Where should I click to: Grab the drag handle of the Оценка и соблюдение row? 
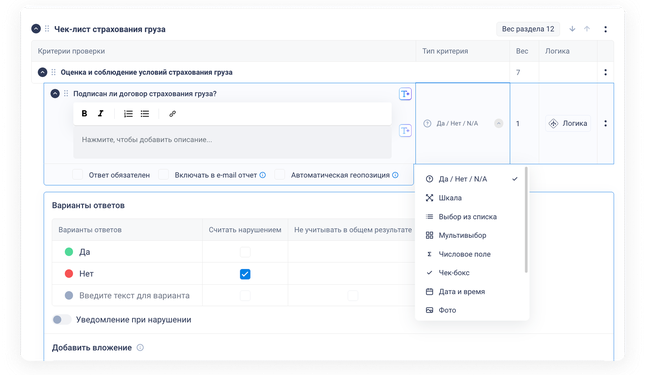pyautogui.click(x=54, y=72)
